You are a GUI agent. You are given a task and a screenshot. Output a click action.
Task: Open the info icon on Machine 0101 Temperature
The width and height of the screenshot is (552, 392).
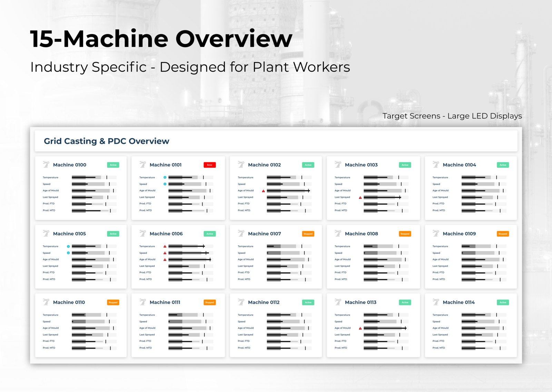coord(165,177)
